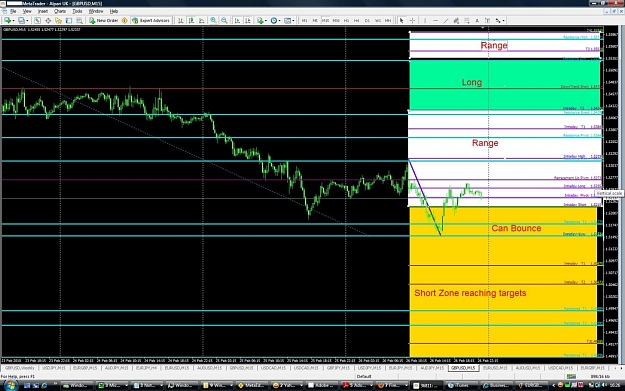Expand the Templates dropdown arrow
Image resolution: width=625 pixels, height=391 pixels.
[x=293, y=20]
